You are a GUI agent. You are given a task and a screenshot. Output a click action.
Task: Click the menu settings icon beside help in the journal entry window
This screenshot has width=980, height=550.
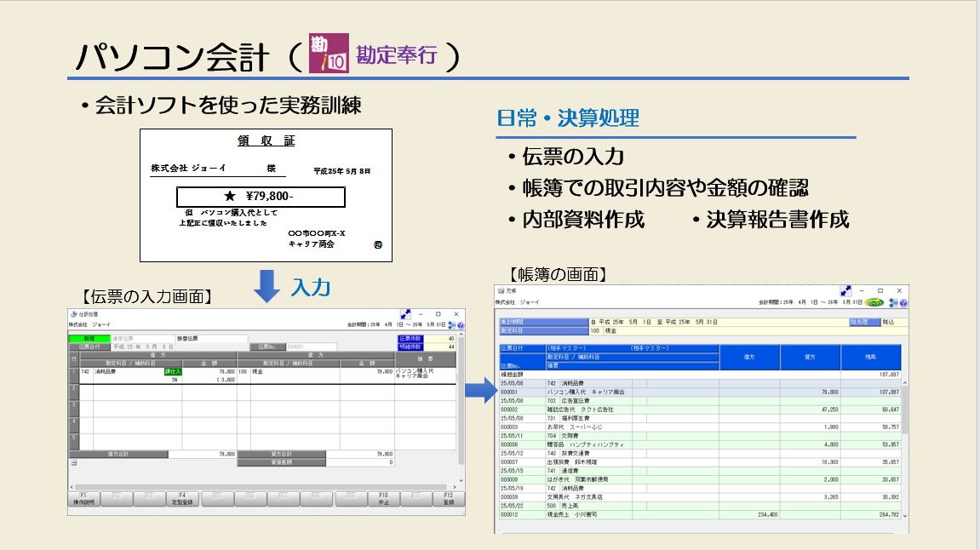click(452, 325)
